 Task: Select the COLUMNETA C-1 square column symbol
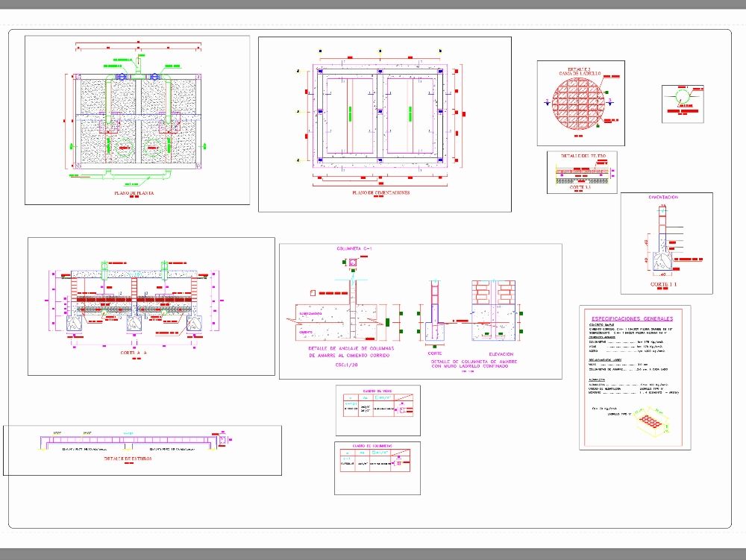click(x=352, y=262)
